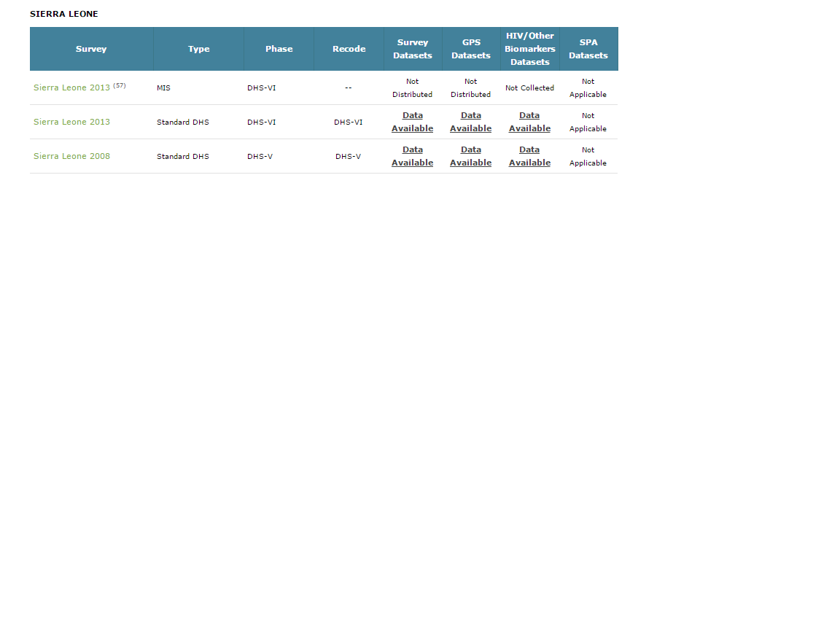Open HIV/Other Biomarkers Data Available for Sierra Leone 2008
Screen dimensions: 840x630
tap(529, 156)
